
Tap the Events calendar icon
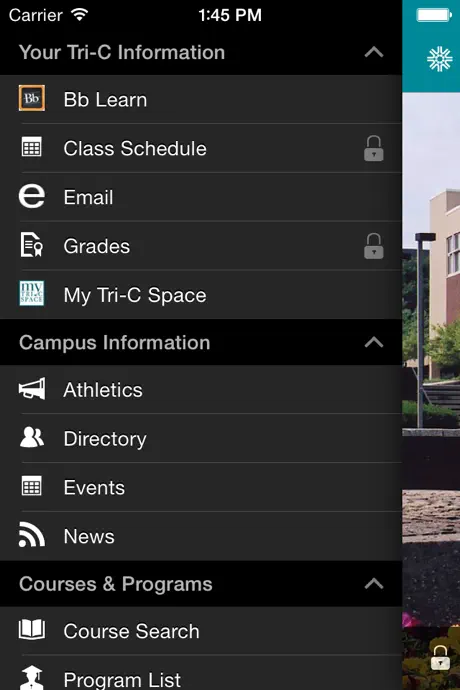click(32, 486)
